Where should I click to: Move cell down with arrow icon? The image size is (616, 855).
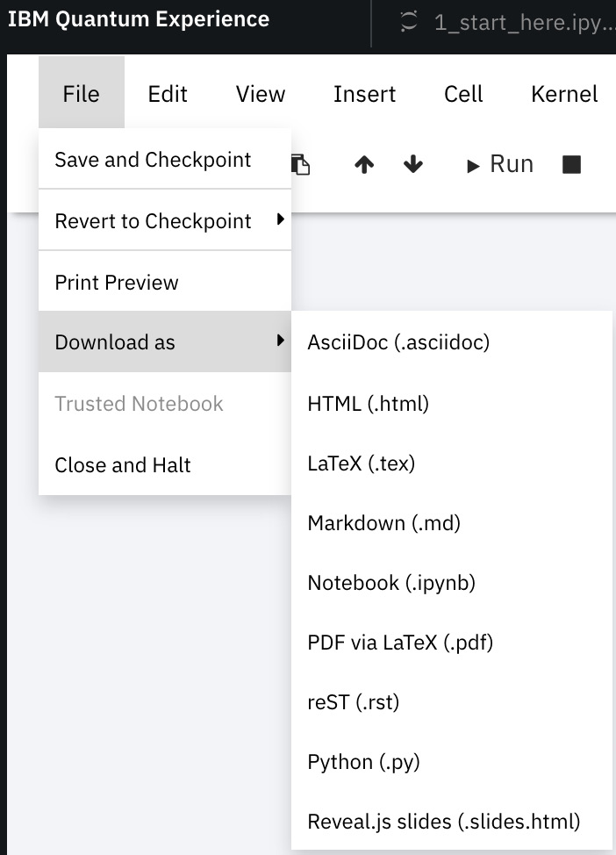413,165
